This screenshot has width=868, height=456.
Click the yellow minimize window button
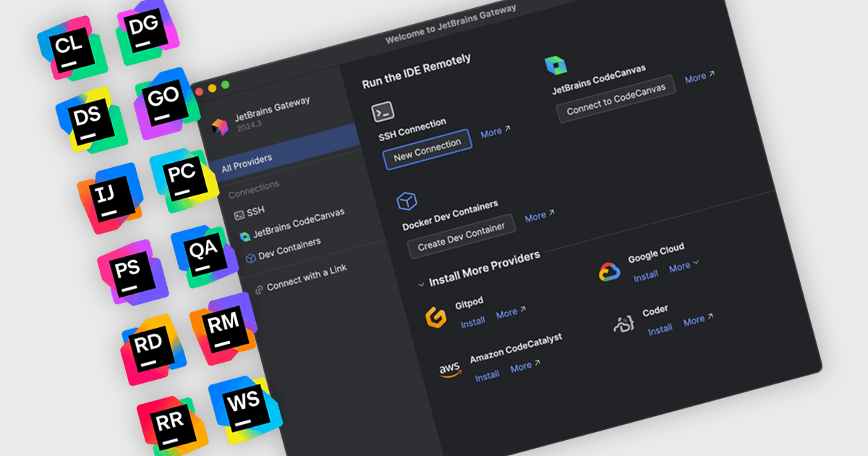pyautogui.click(x=212, y=88)
